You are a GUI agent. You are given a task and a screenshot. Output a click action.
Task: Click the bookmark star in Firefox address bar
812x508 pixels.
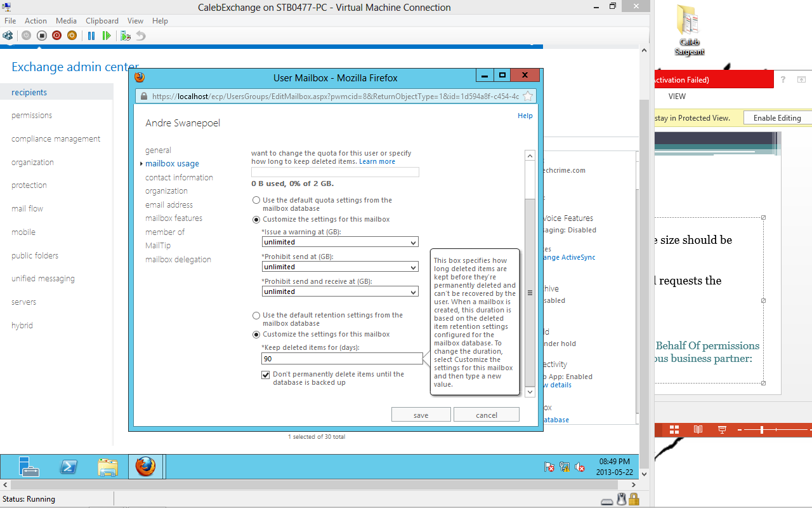(x=528, y=97)
